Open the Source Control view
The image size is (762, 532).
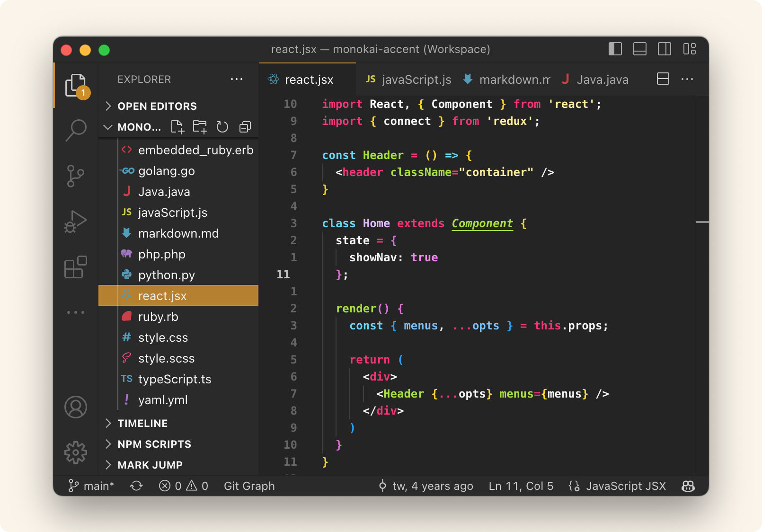[76, 176]
